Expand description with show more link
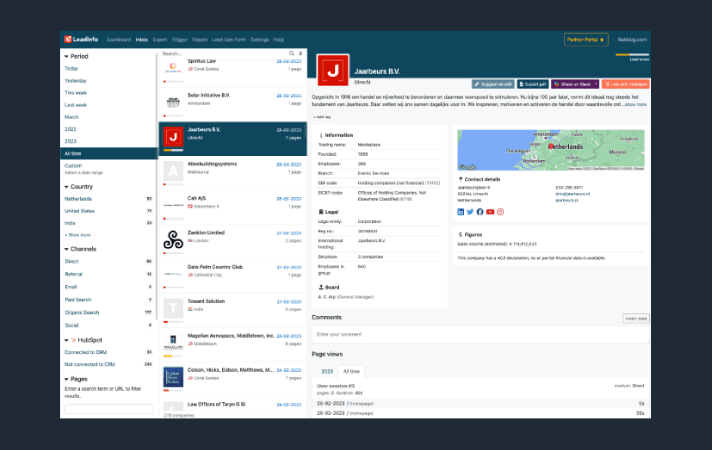 coord(636,104)
